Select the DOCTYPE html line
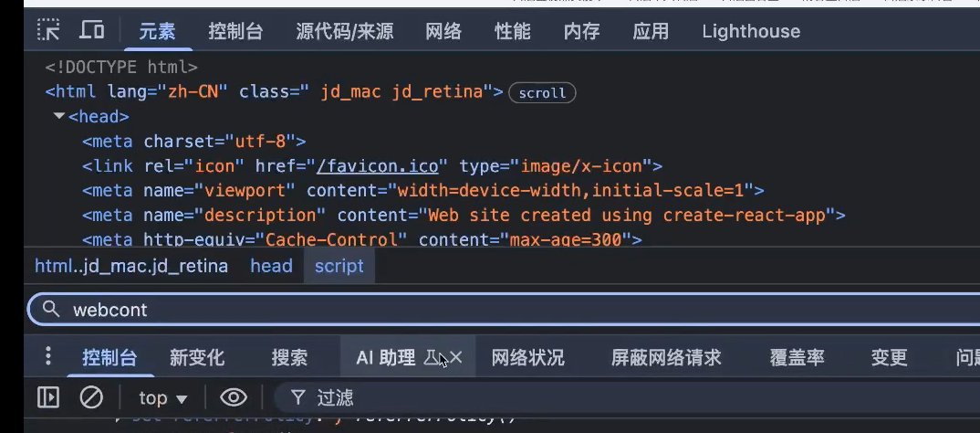The image size is (980, 433). (121, 67)
